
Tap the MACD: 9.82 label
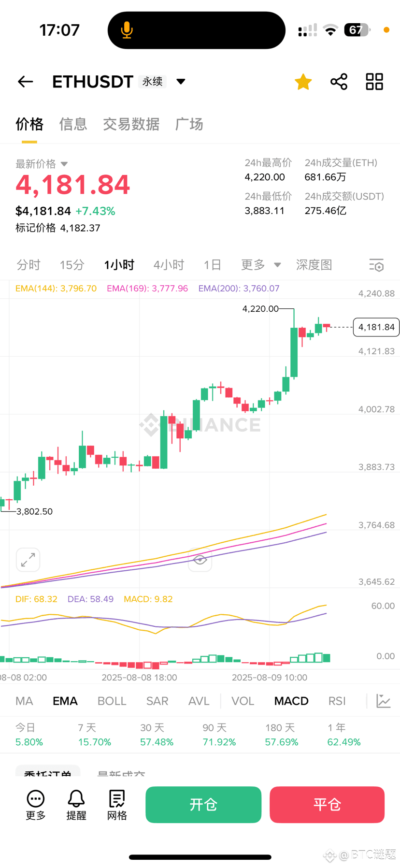pyautogui.click(x=148, y=599)
